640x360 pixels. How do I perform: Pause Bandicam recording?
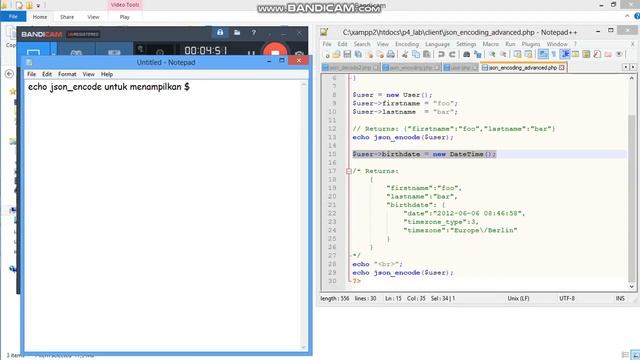[251, 53]
